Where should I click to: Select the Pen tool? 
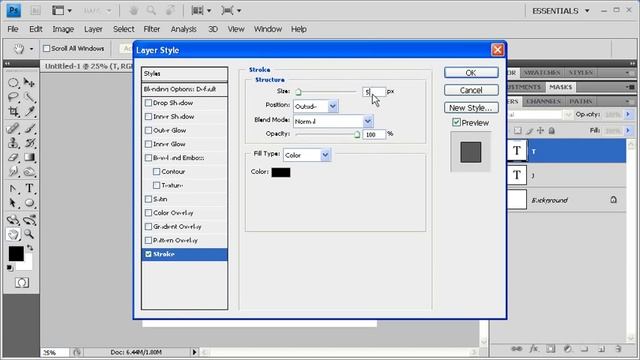pos(13,189)
